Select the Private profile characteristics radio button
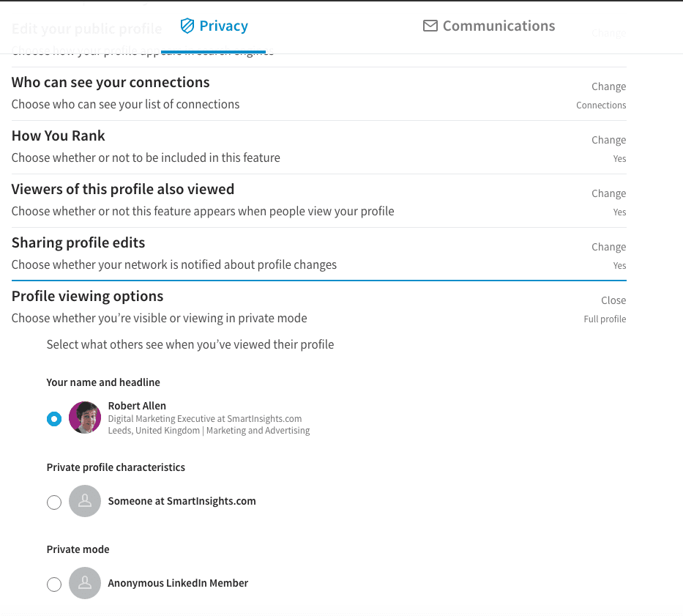Screen dimensions: 683x616 click(54, 502)
